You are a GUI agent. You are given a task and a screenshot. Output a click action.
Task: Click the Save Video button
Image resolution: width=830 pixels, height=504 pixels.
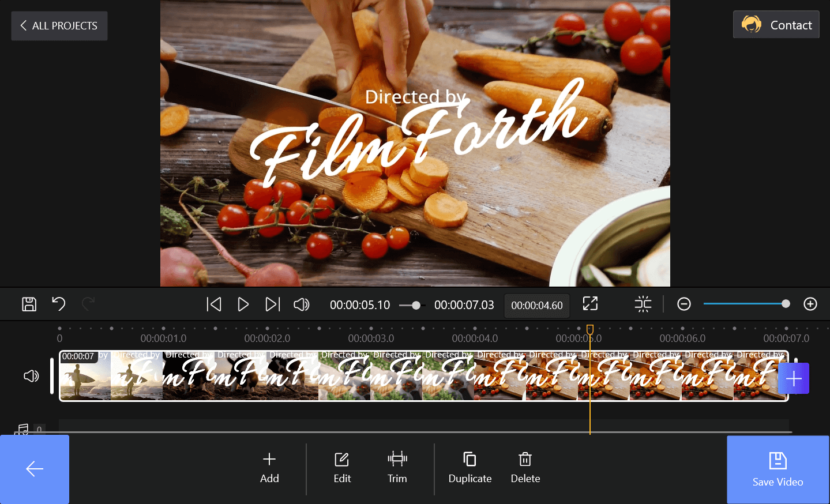[x=778, y=469]
